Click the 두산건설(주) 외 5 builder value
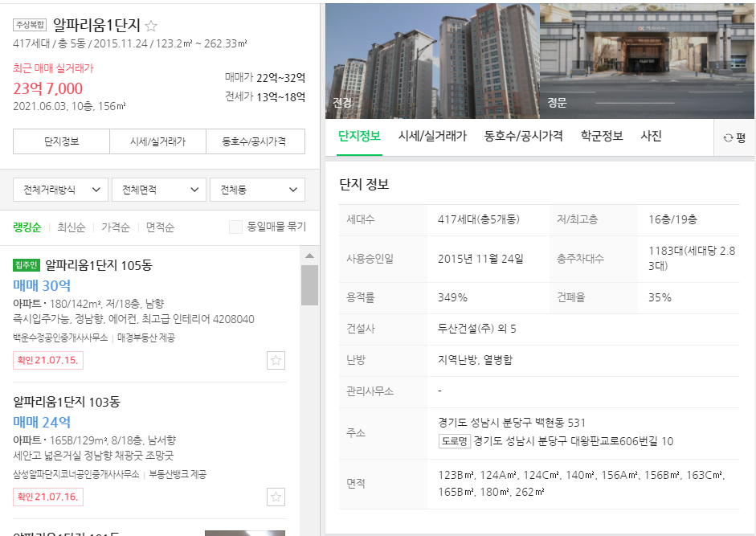This screenshot has width=756, height=536. click(476, 329)
